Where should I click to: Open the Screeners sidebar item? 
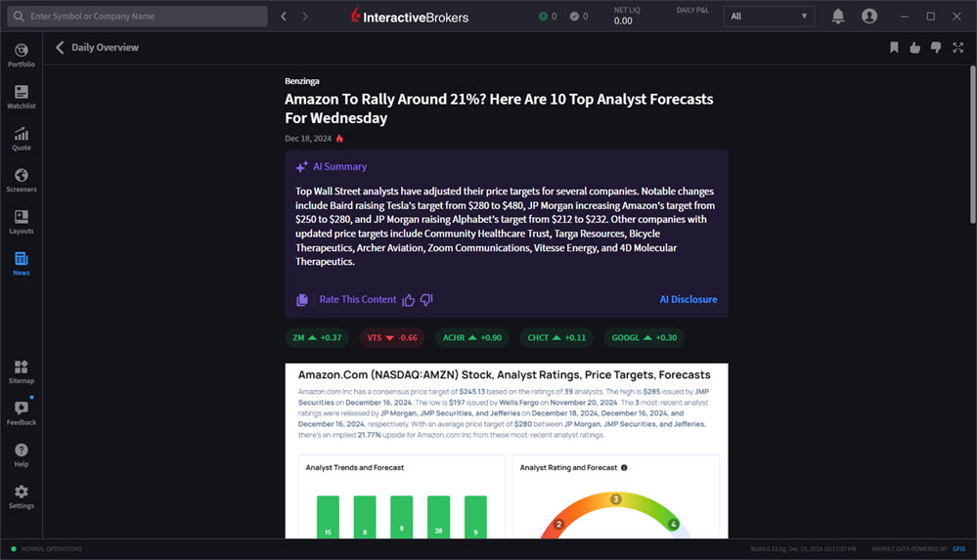click(x=22, y=181)
